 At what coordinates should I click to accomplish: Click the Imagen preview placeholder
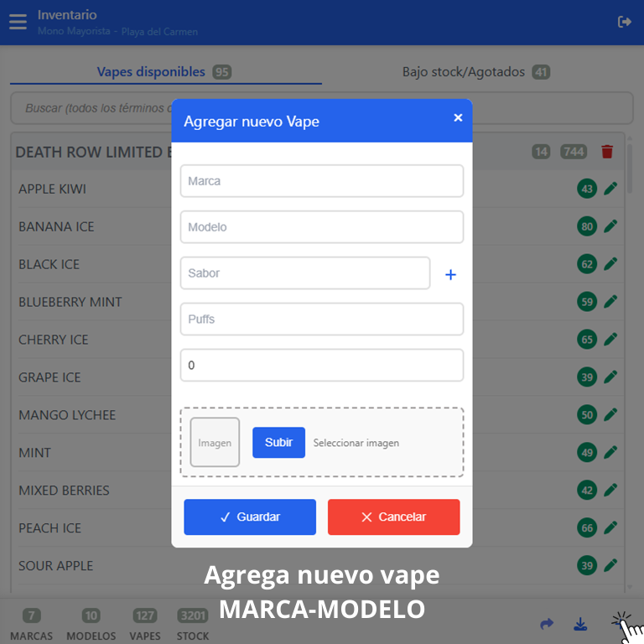215,443
